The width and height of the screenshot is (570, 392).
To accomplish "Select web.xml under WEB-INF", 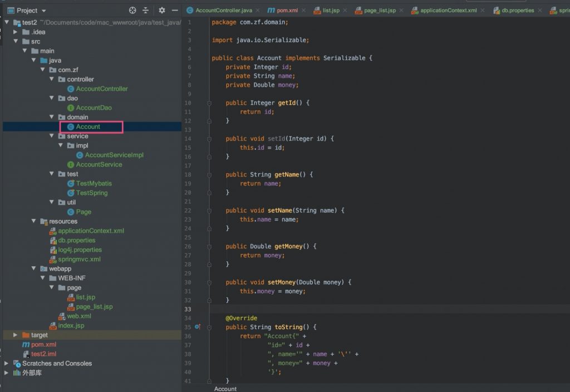I will (79, 316).
